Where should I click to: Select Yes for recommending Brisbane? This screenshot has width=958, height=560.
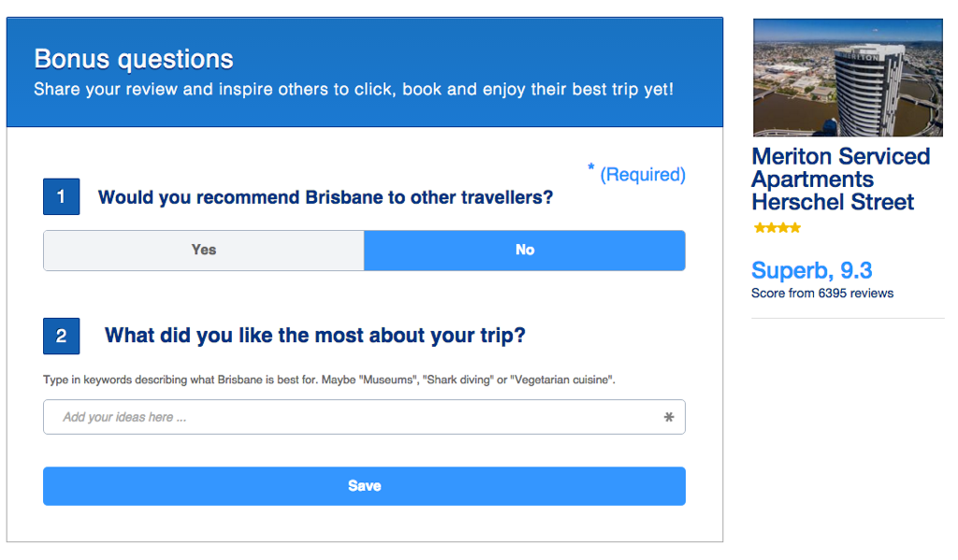point(203,251)
